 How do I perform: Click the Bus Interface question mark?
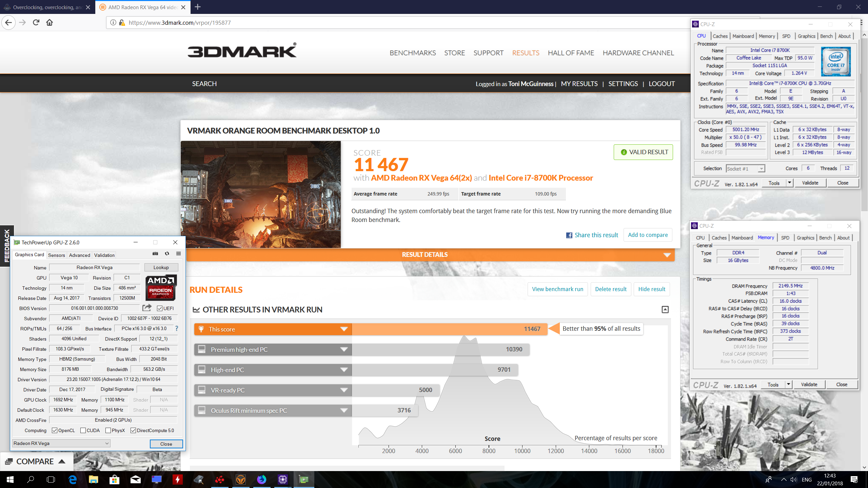point(177,328)
